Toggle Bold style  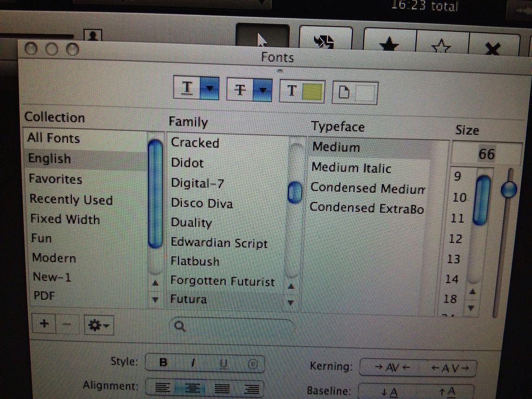163,363
